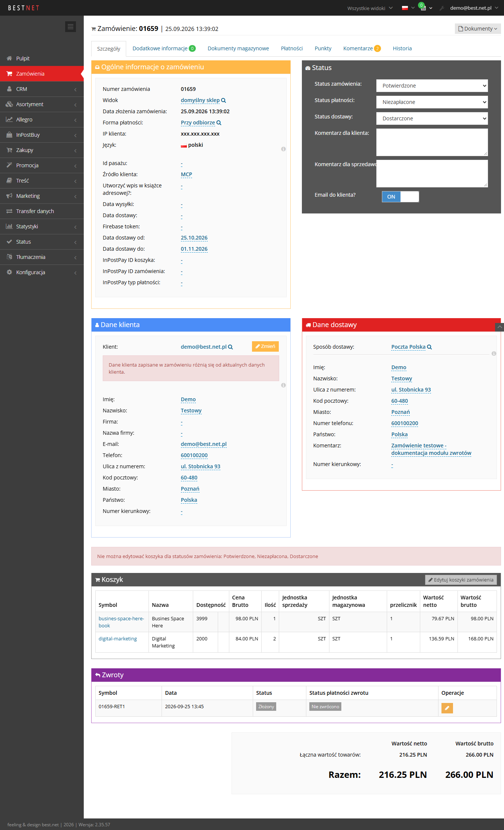504x830 pixels.
Task: Click the Komentarz dla klienta text area
Action: (432, 142)
